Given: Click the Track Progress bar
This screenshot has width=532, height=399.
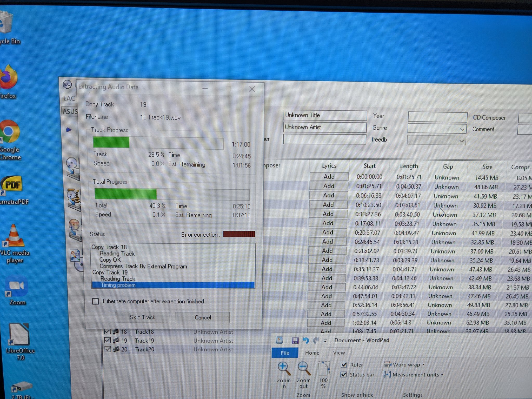Looking at the screenshot, I should tap(158, 143).
